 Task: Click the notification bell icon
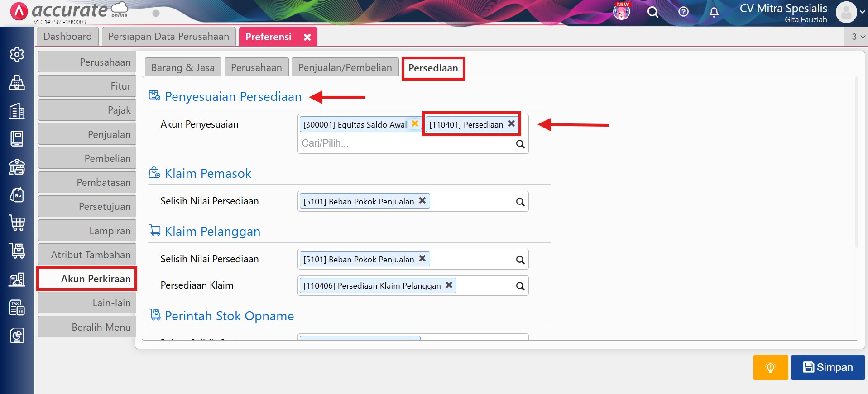coord(714,12)
